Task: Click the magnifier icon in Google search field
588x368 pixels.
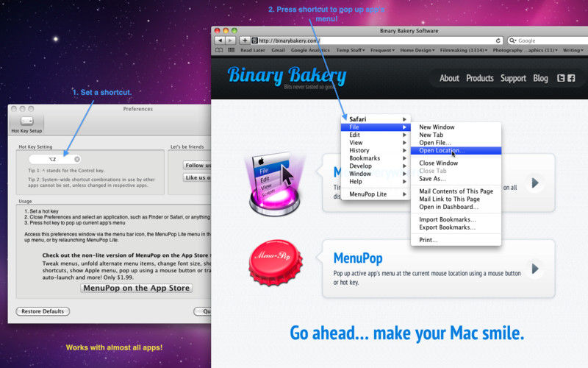Action: pyautogui.click(x=512, y=40)
